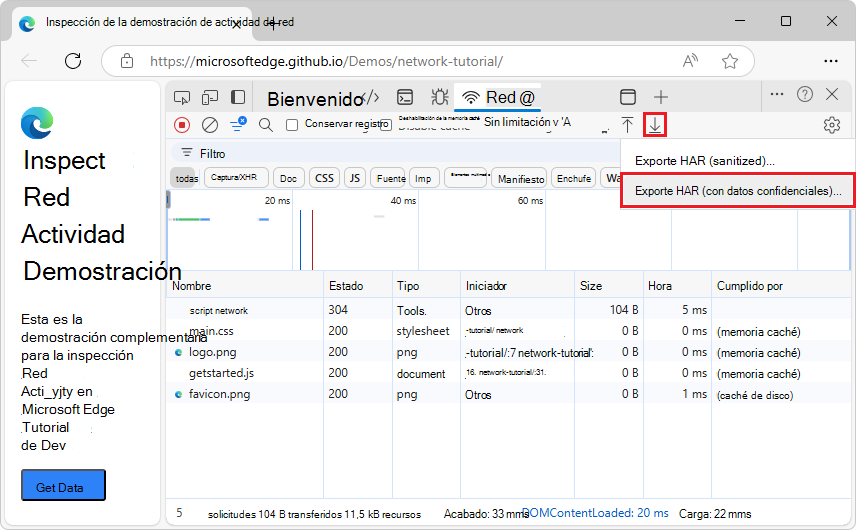Toggle the disable cache checkbox
The width and height of the screenshot is (856, 530).
pos(386,125)
